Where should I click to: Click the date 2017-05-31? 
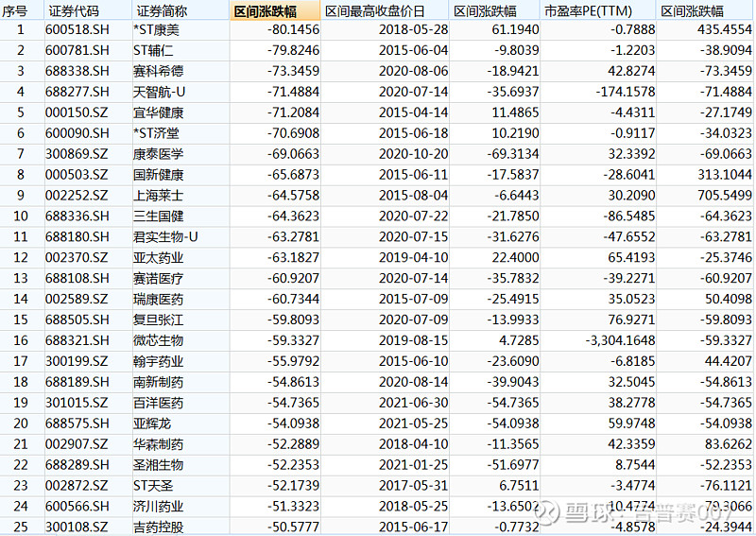(413, 486)
